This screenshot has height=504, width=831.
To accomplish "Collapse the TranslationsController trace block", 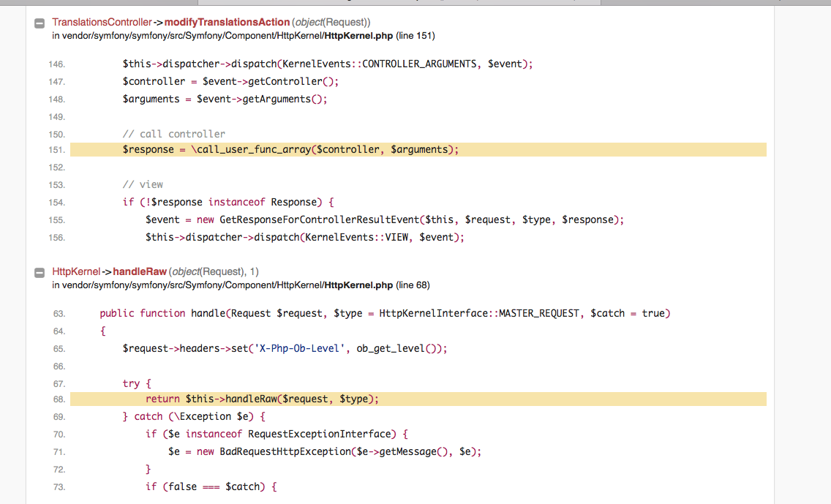I will point(40,23).
